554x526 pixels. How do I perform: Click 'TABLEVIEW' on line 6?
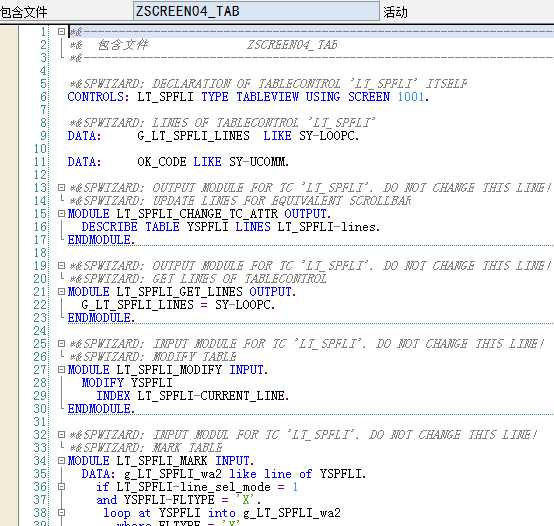coord(267,96)
